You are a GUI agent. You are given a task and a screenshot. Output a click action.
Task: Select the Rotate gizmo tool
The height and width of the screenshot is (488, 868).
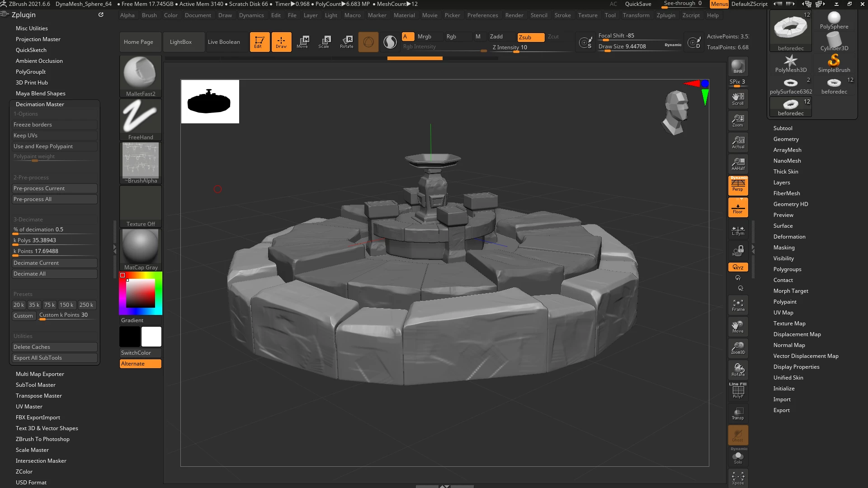[x=346, y=42]
